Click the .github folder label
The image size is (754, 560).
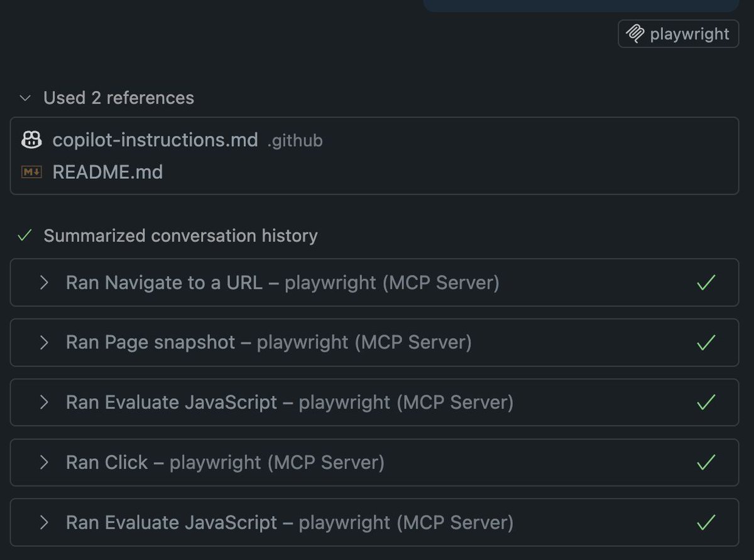click(x=295, y=141)
